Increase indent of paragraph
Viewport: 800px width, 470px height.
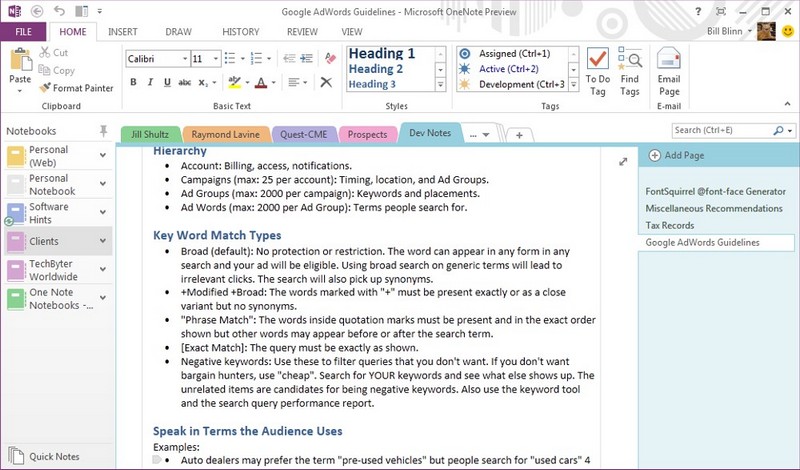pos(307,59)
